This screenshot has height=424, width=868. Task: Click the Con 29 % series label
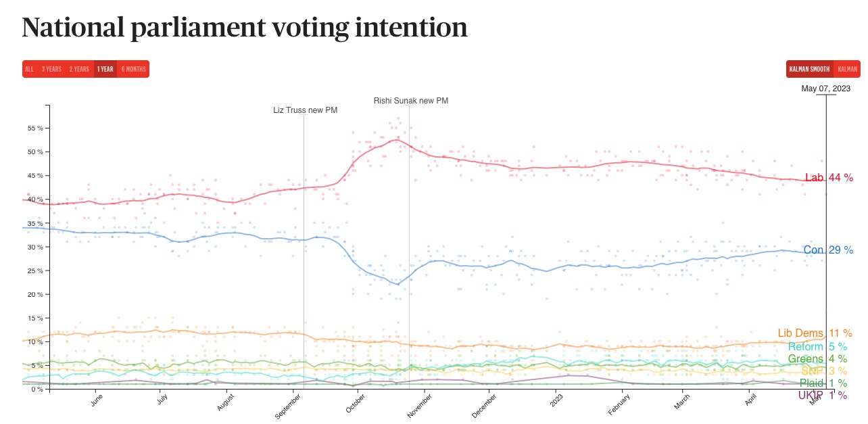(828, 250)
